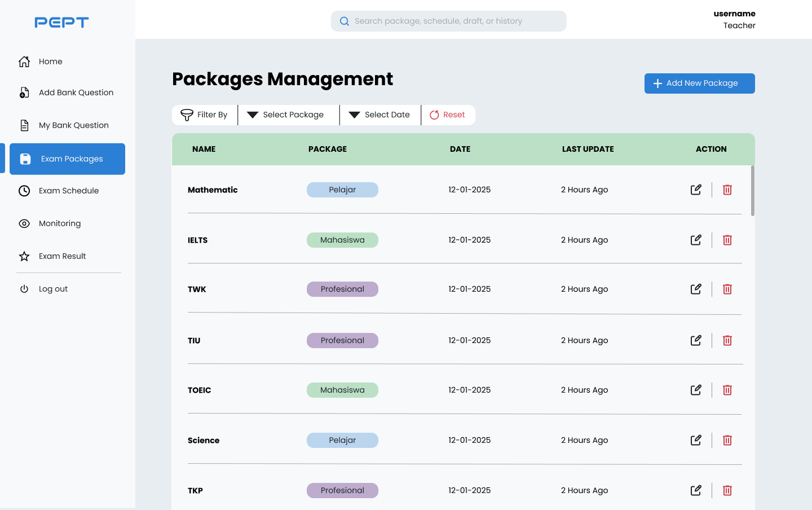The height and width of the screenshot is (510, 812).
Task: Open the Select Date dropdown
Action: (380, 115)
